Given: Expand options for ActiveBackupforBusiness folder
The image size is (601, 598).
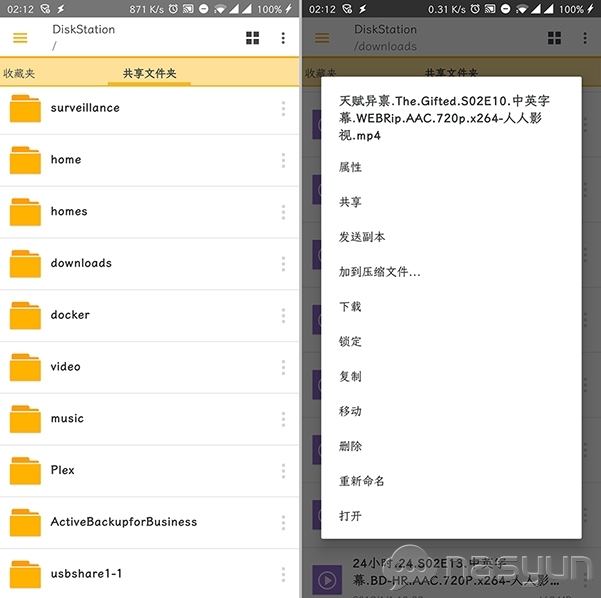Looking at the screenshot, I should 283,522.
